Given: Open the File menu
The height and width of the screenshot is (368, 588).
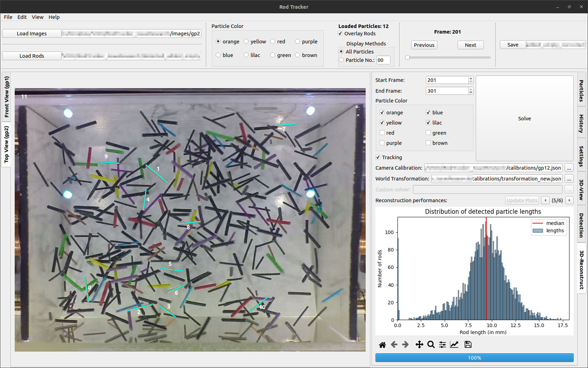Looking at the screenshot, I should coord(8,17).
